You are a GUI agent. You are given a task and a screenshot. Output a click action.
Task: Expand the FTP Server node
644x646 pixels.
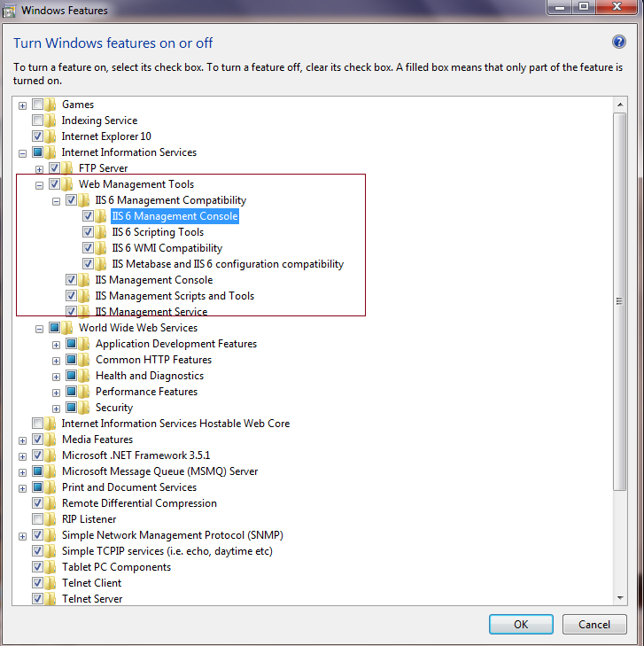(39, 169)
